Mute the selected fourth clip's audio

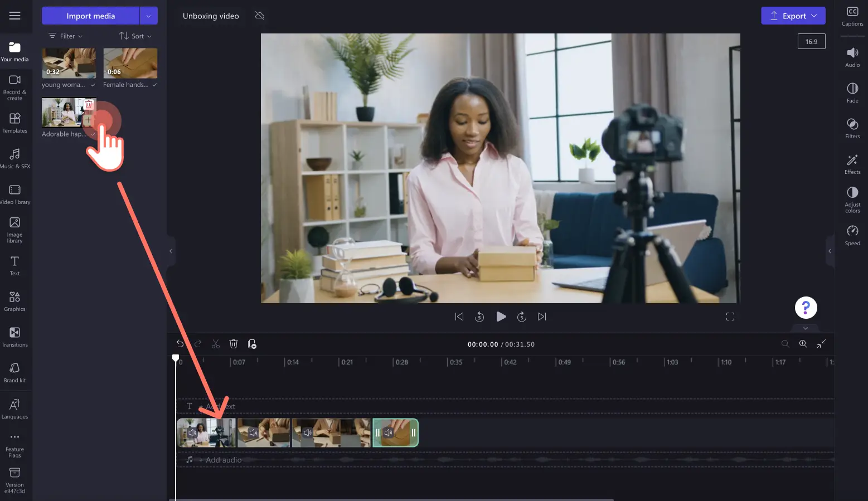coord(389,432)
